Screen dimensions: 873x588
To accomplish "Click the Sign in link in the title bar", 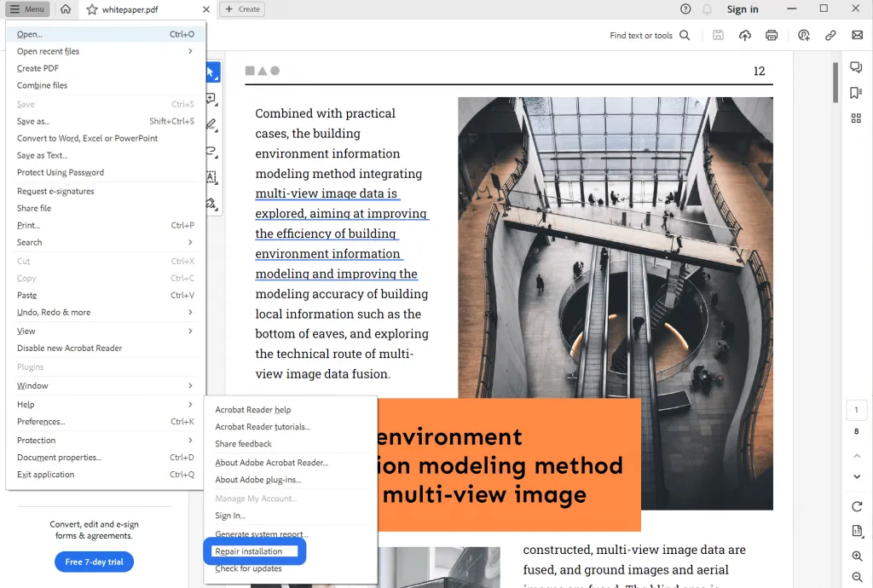I will [x=742, y=9].
